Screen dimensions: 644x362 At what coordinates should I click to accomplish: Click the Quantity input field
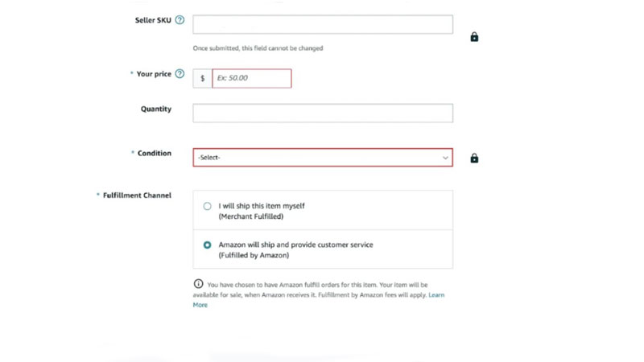[323, 113]
